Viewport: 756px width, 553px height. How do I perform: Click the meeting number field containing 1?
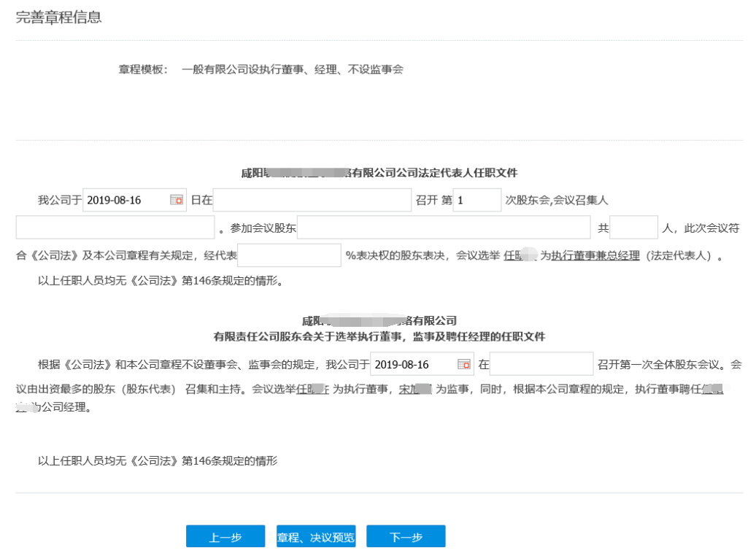(x=477, y=199)
